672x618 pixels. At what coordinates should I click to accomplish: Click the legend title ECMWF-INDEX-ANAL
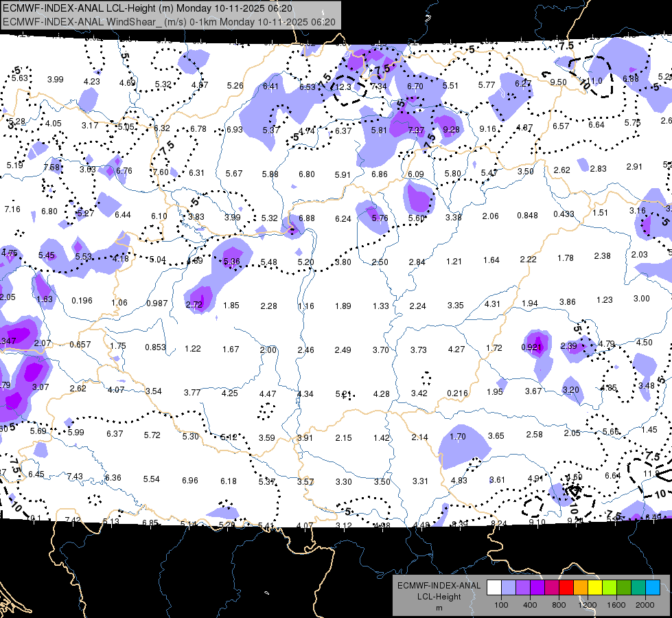[x=439, y=586]
